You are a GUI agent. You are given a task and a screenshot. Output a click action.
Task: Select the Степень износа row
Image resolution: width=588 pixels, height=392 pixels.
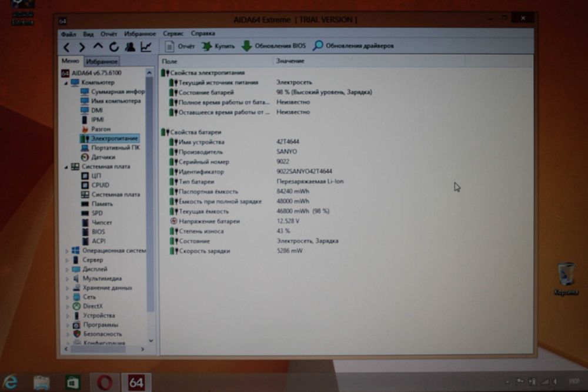229,231
